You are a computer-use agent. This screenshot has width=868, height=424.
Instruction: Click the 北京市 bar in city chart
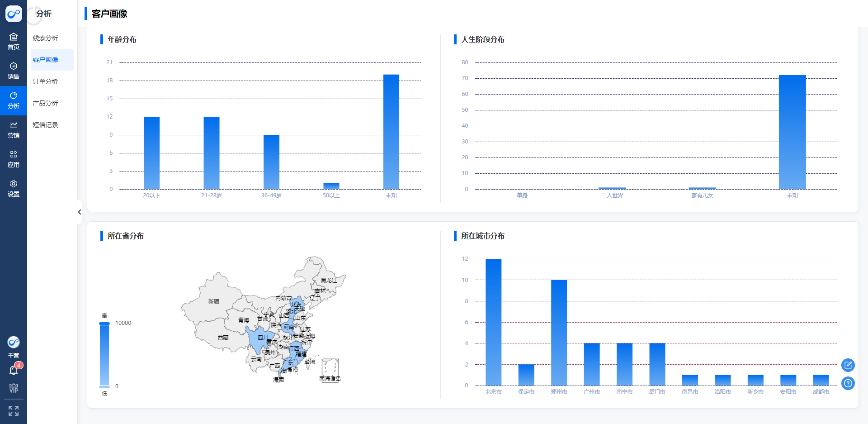(493, 322)
